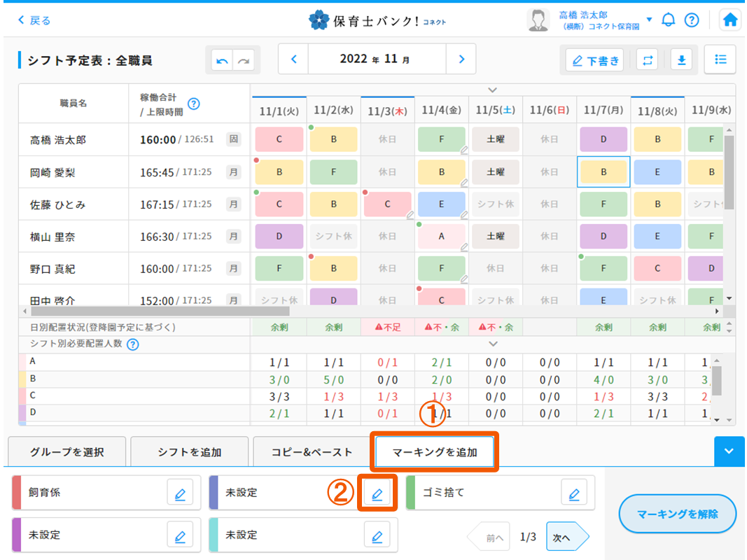This screenshot has height=560, width=747.
Task: Click the 下書き draft button
Action: pos(595,60)
